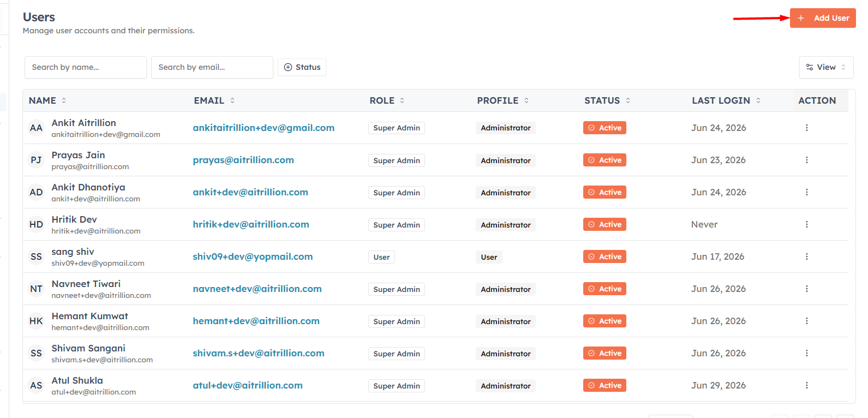Select the name Hemant Kumwat
This screenshot has height=418, width=868.
(90, 316)
